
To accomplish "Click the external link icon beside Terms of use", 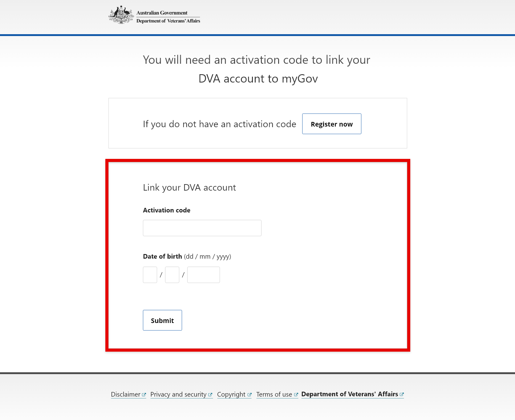I will coord(296,394).
